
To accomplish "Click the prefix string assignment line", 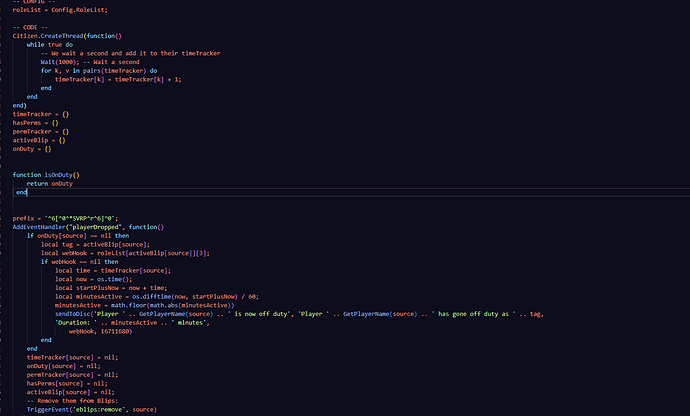I will (66, 218).
